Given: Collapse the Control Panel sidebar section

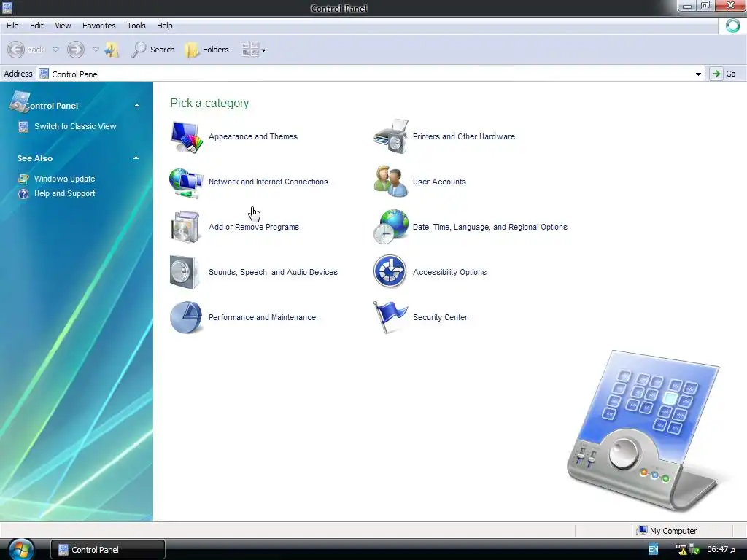Looking at the screenshot, I should click(136, 105).
